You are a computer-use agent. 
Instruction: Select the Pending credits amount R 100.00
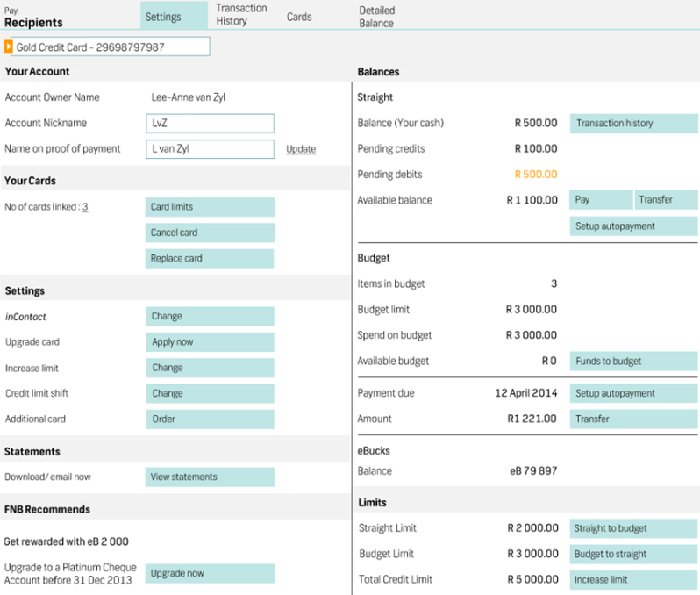pos(536,149)
